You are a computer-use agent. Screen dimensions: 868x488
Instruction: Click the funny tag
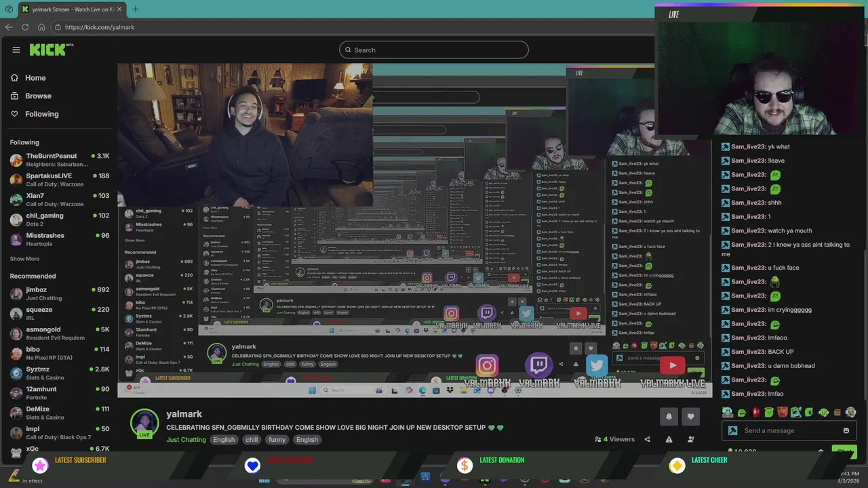click(x=277, y=440)
